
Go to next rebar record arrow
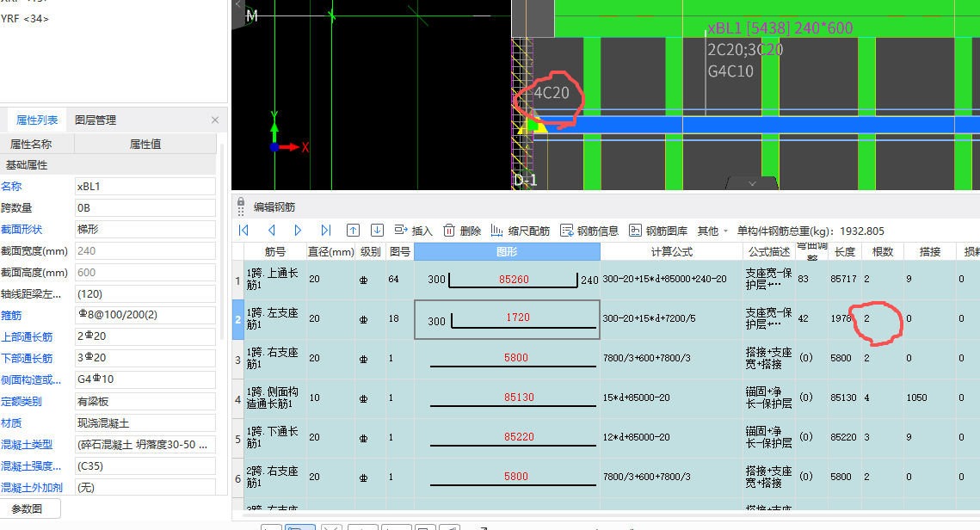(x=298, y=231)
